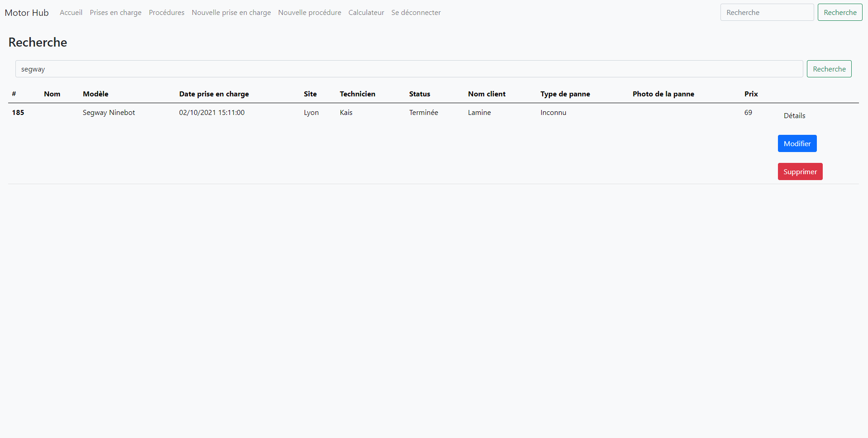
Task: Click client name Lamine
Action: click(479, 113)
